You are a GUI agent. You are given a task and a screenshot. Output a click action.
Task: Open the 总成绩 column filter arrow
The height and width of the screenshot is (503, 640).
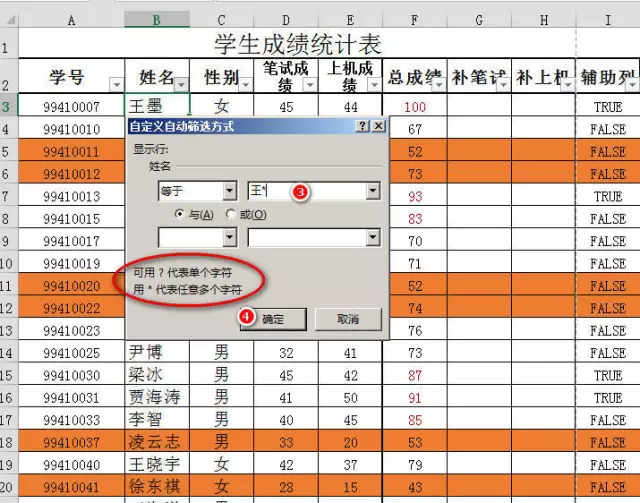tap(439, 85)
